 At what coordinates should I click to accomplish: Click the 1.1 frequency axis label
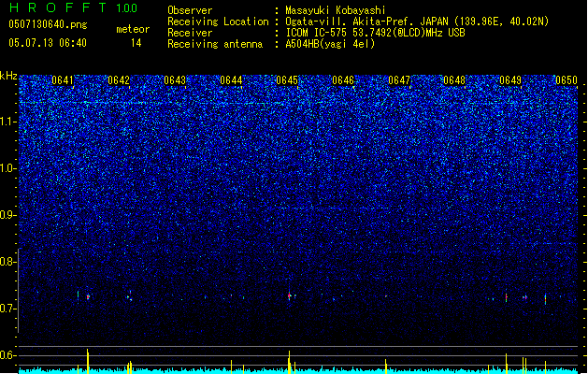tap(8, 122)
